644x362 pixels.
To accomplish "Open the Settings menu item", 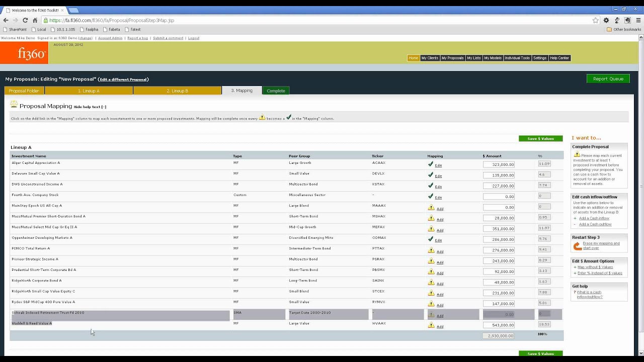I will pos(540,58).
